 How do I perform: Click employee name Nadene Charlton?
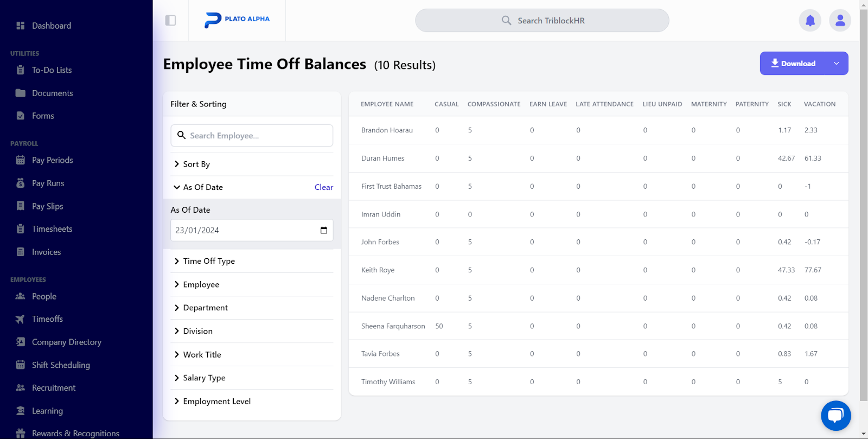388,298
